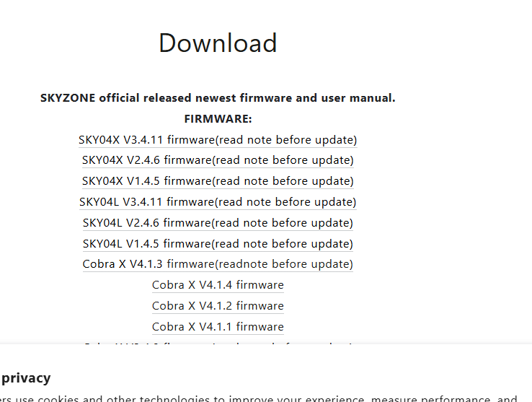This screenshot has height=402, width=532.
Task: Click the Cobra X V4.1.2 firmware link
Action: (218, 306)
